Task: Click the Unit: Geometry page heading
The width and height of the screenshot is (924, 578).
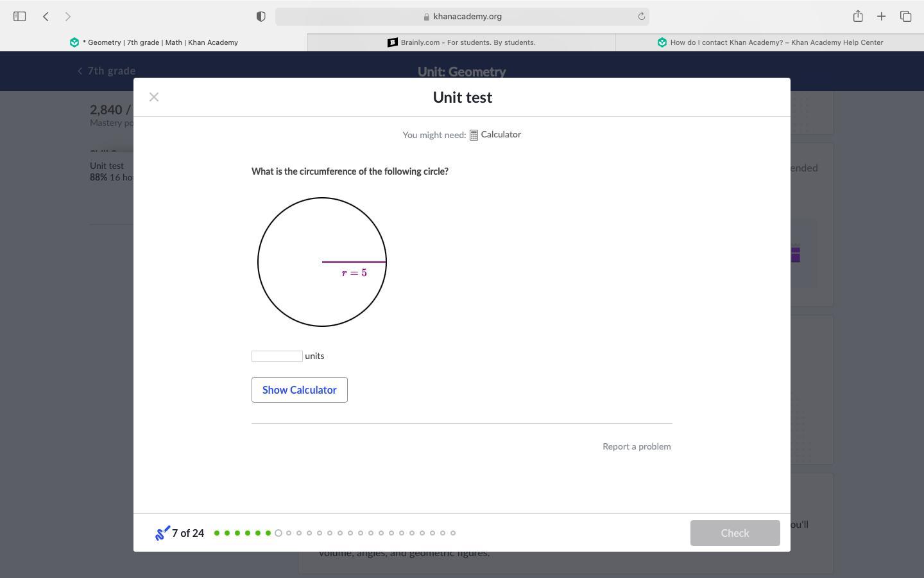Action: click(x=462, y=71)
